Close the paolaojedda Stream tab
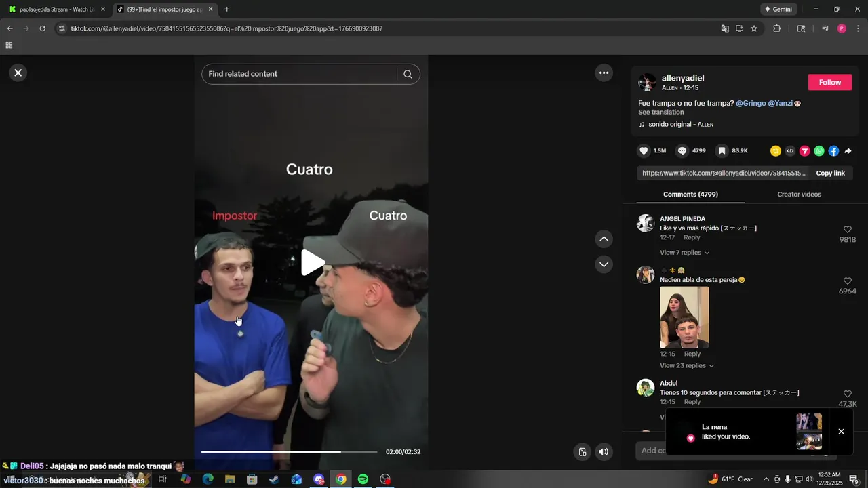The width and height of the screenshot is (868, 488). click(103, 9)
